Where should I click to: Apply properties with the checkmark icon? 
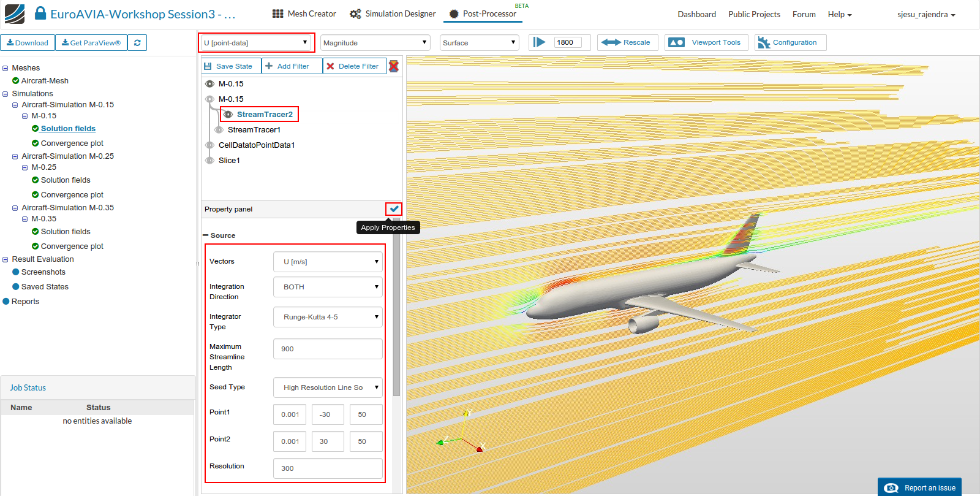click(394, 209)
